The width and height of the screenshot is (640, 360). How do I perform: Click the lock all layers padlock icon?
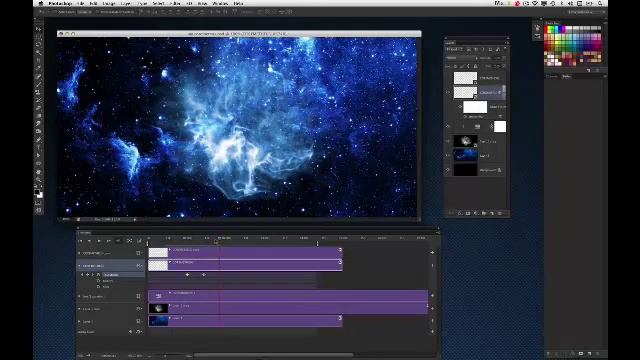point(476,66)
